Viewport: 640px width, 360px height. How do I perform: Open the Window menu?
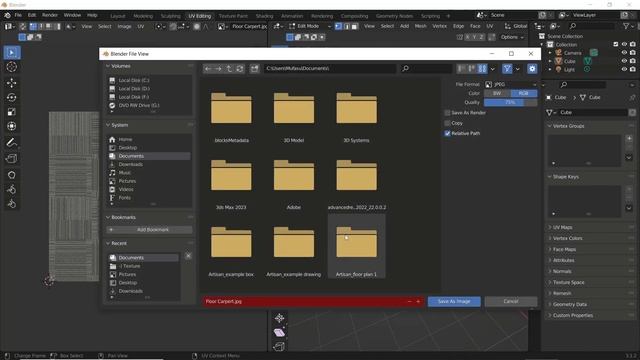72,15
